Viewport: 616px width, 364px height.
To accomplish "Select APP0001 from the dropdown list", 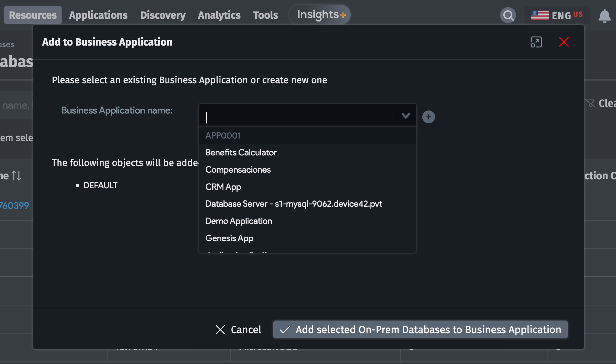I will (223, 136).
